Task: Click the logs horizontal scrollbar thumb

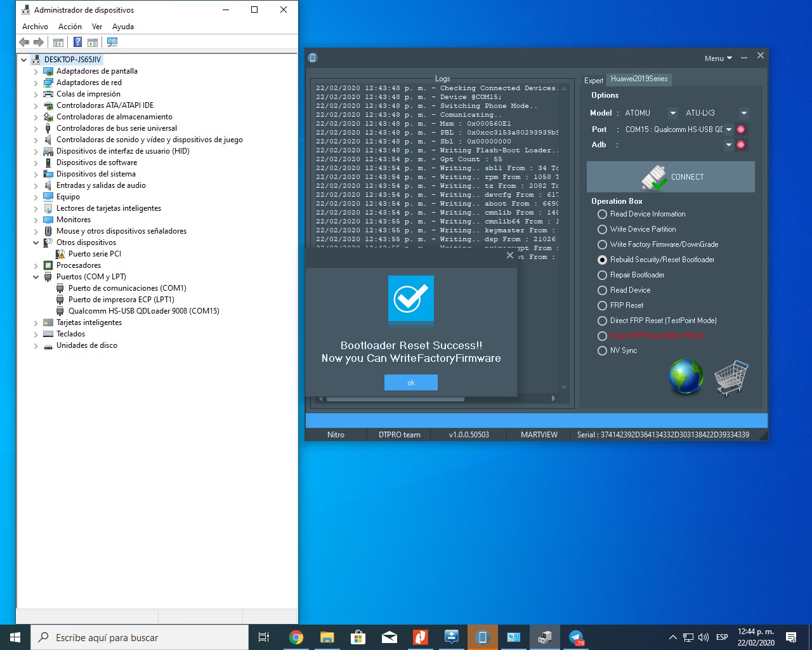Action: point(395,399)
